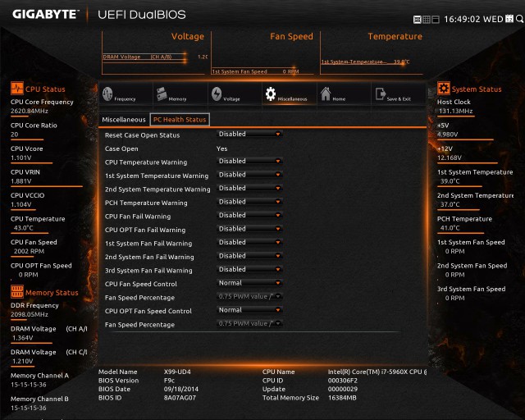Click BIOS Version value F9c
525x420 pixels.
pyautogui.click(x=169, y=381)
